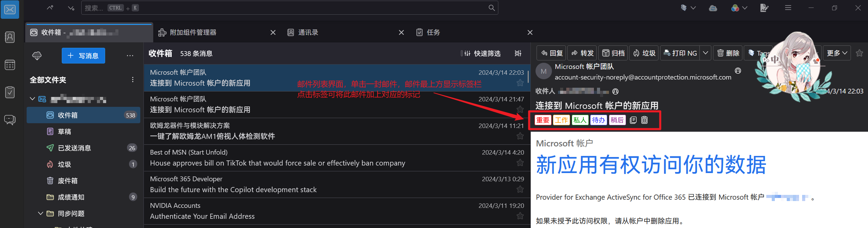The width and height of the screenshot is (868, 228).
Task: Open the 打印 NG dropdown arrow
Action: click(x=705, y=53)
